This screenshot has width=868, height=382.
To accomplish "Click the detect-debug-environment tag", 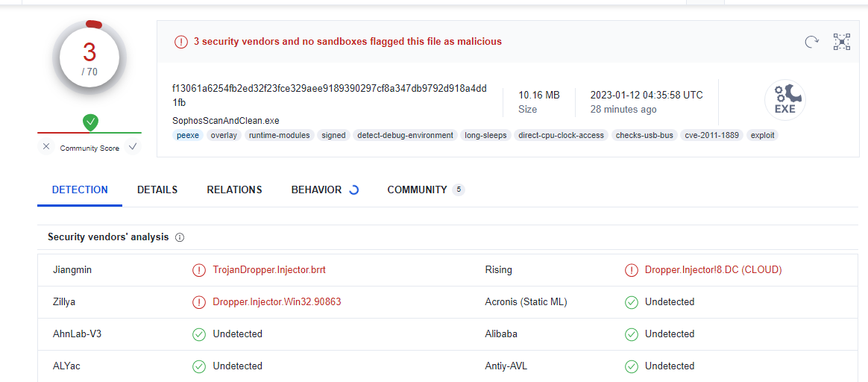I will [x=405, y=135].
